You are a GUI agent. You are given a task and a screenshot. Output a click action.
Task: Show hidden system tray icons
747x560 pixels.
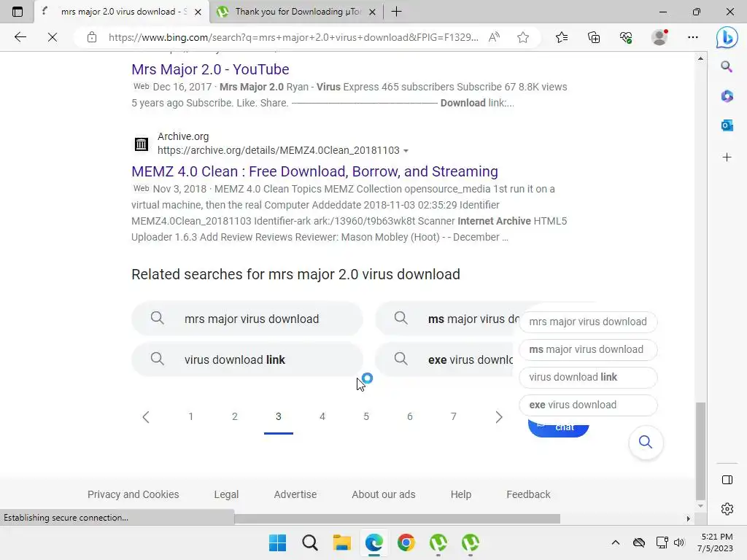[616, 542]
